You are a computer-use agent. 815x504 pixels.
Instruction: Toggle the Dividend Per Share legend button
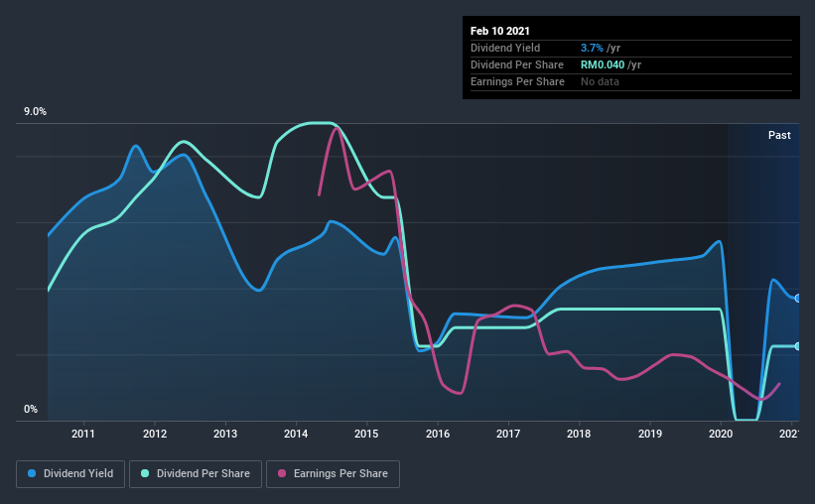pos(196,474)
